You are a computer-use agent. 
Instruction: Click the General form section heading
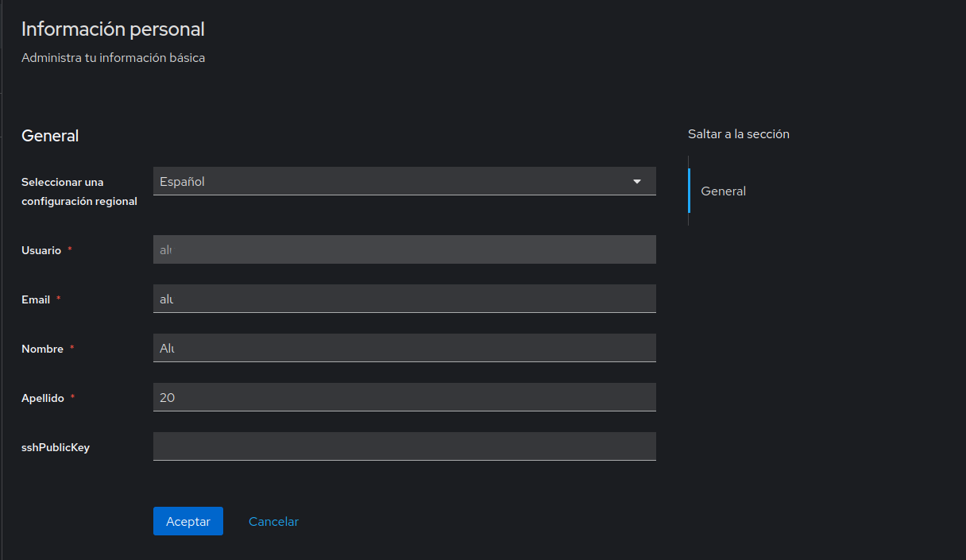coord(50,136)
